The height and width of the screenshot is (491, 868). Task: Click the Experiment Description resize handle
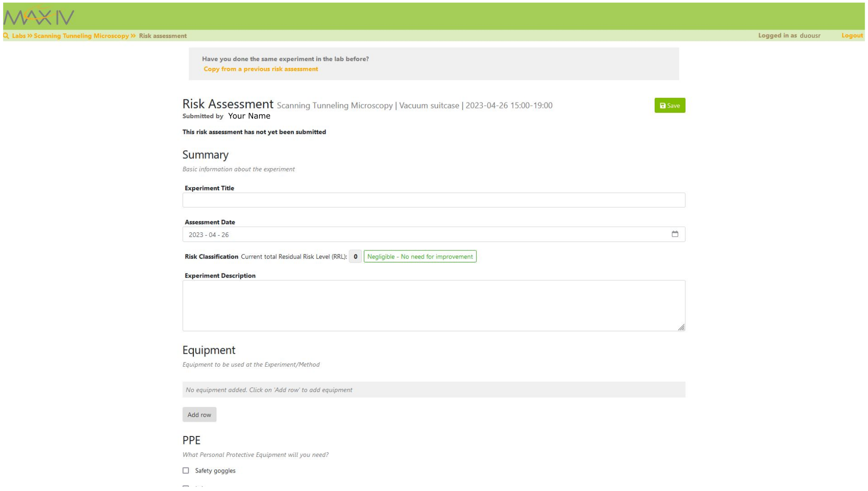(681, 327)
